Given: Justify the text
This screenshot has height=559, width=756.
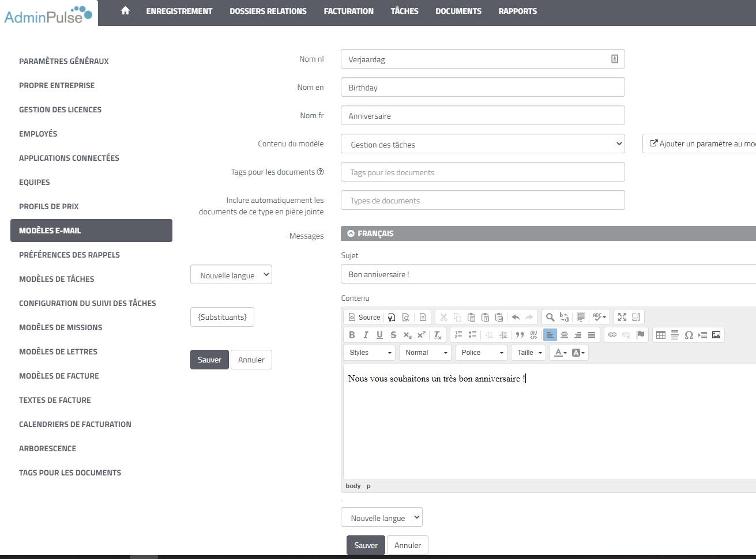Looking at the screenshot, I should [x=592, y=335].
